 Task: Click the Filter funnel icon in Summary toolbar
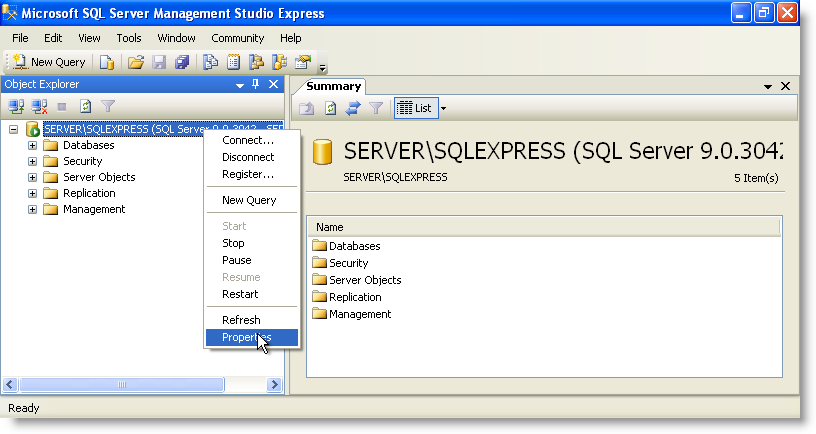point(376,108)
